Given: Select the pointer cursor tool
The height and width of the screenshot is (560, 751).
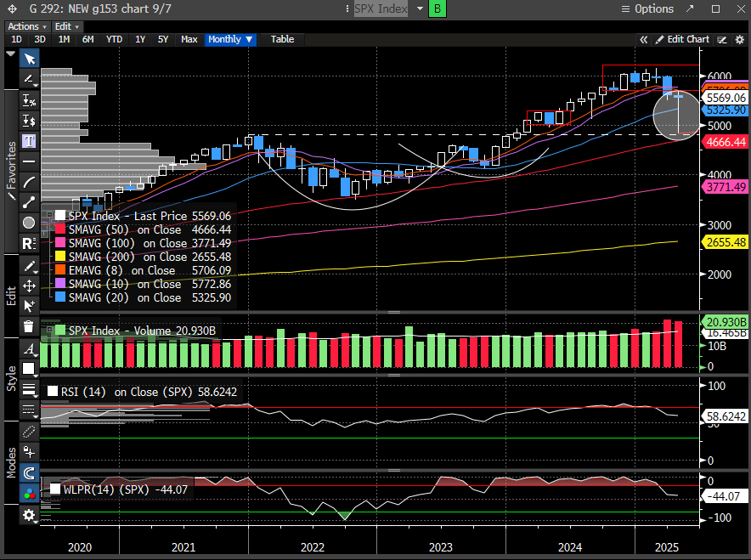Looking at the screenshot, I should (29, 59).
